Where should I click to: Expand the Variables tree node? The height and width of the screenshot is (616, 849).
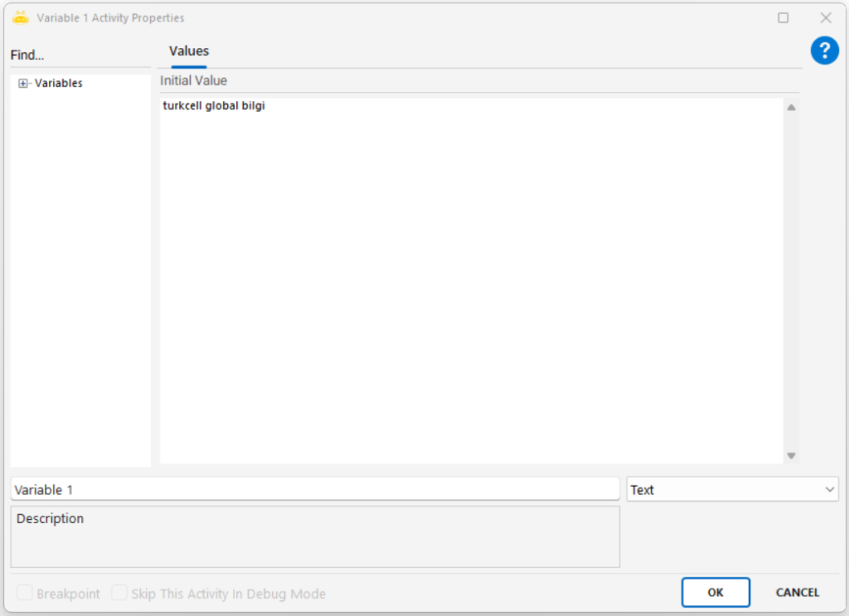pos(23,84)
